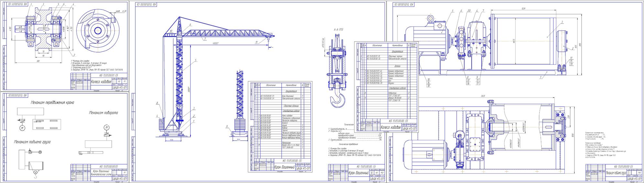The height and width of the screenshot is (183, 644).
Task: Click the 'A-A (1:5)' section label
Action: tap(338, 29)
